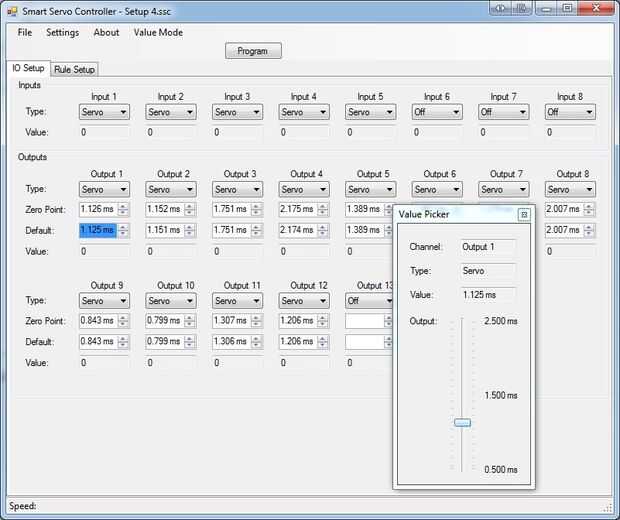Open the Settings menu
This screenshot has width=620, height=520.
pos(62,32)
